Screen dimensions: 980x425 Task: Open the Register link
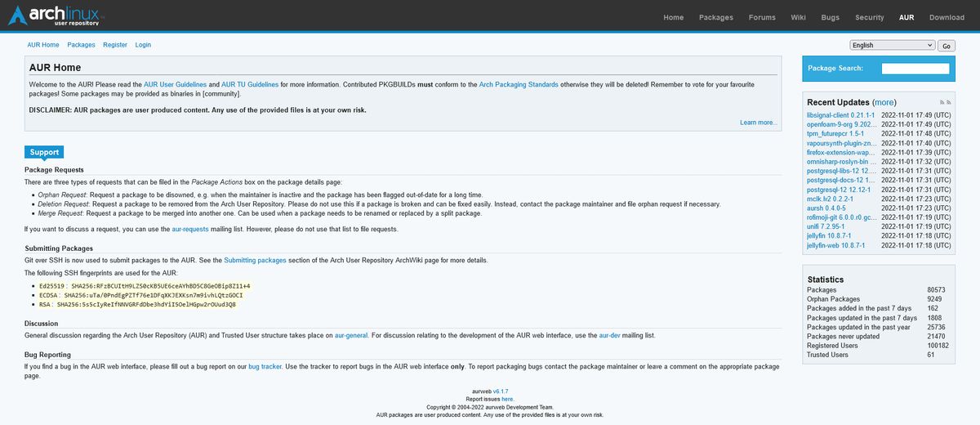pyautogui.click(x=115, y=45)
